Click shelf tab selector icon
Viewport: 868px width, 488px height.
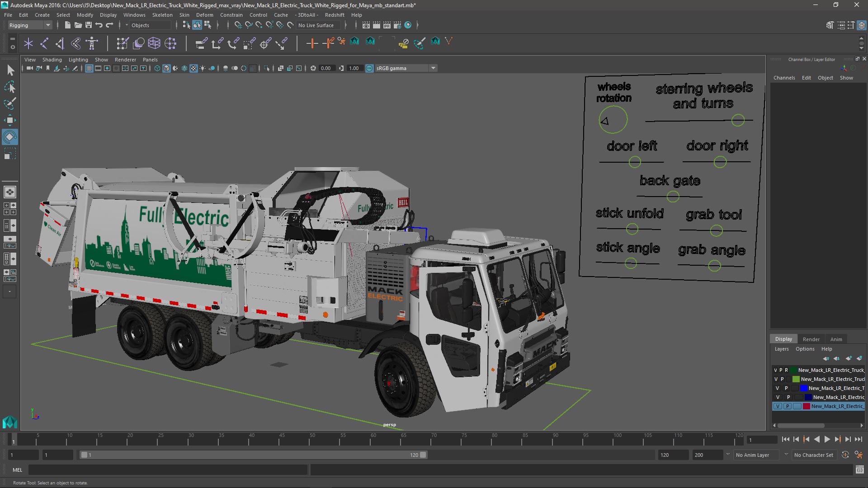(x=12, y=39)
